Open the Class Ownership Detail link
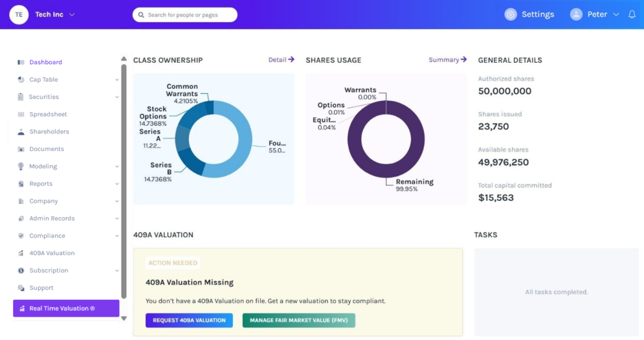Image resolution: width=644 pixels, height=340 pixels. [x=281, y=60]
